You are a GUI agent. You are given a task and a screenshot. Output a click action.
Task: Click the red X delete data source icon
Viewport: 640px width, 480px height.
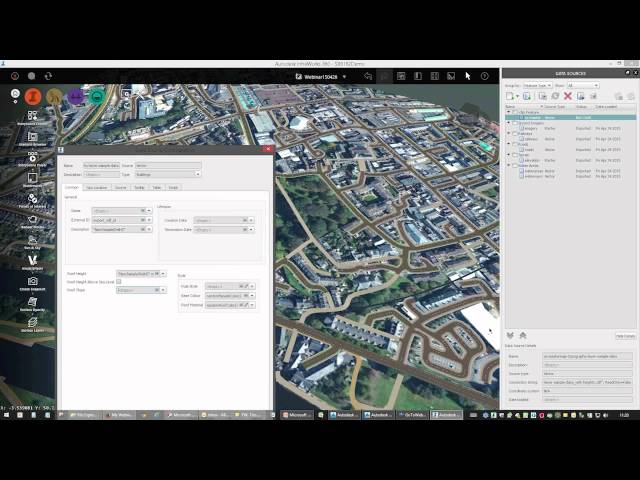click(x=568, y=96)
